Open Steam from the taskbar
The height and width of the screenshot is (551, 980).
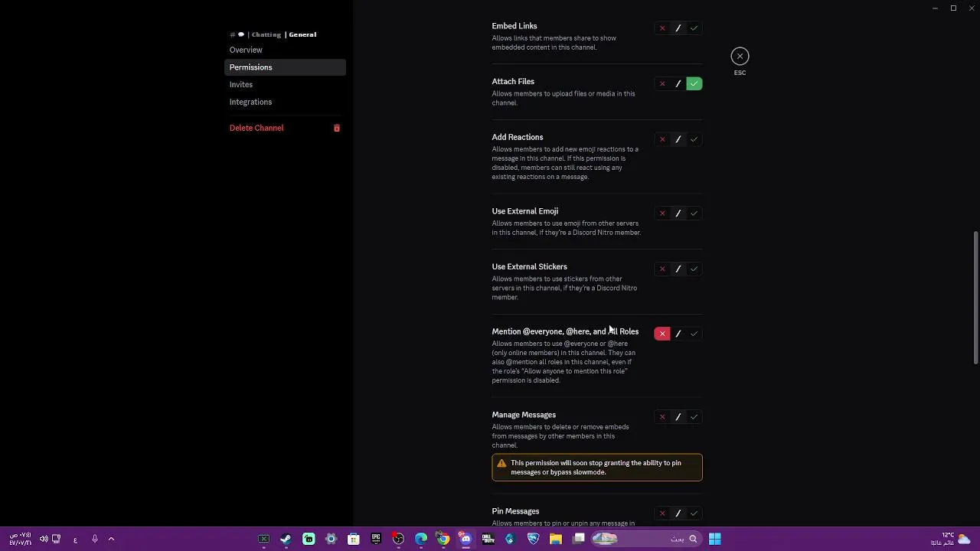pos(286,539)
